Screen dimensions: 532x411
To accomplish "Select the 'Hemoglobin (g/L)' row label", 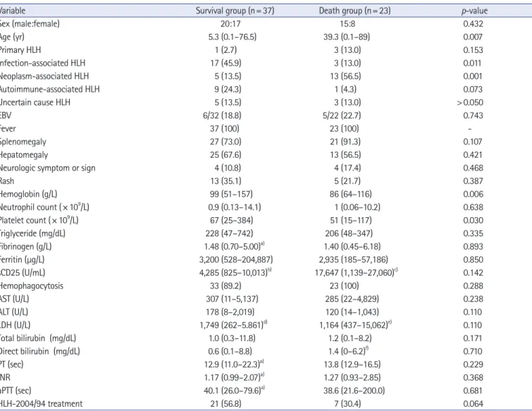I will [x=28, y=194].
